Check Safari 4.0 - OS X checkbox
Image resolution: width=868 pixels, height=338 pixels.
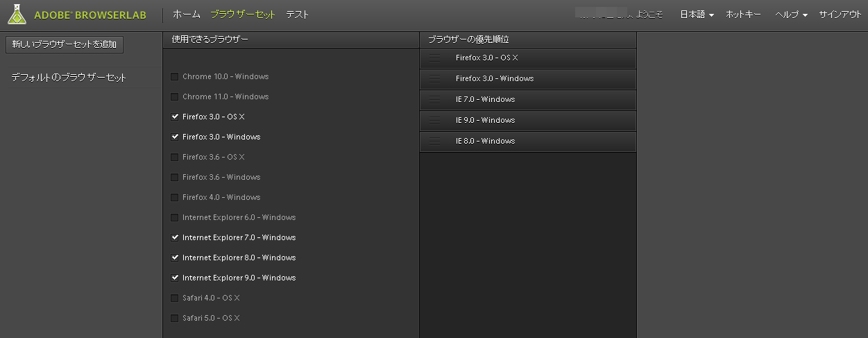pos(175,298)
